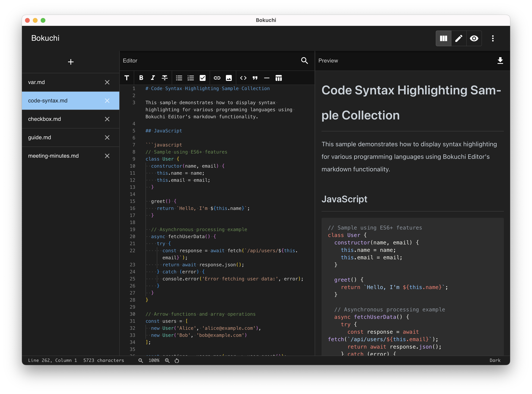Insert a link using the toolbar

[x=217, y=78]
